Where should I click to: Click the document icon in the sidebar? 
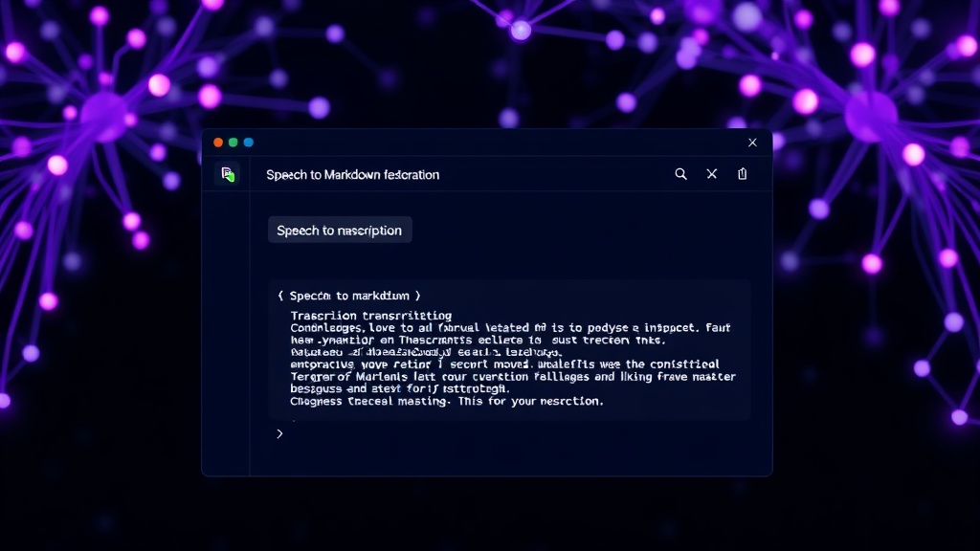click(228, 174)
